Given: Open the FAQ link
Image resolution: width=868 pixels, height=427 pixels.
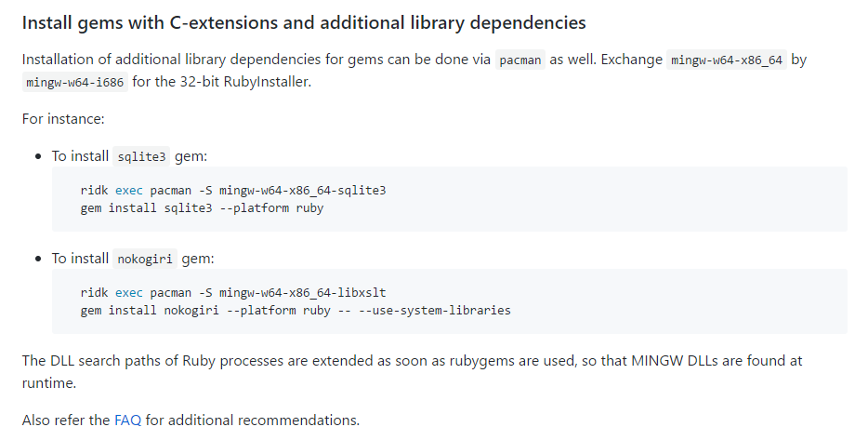Looking at the screenshot, I should coord(127,420).
